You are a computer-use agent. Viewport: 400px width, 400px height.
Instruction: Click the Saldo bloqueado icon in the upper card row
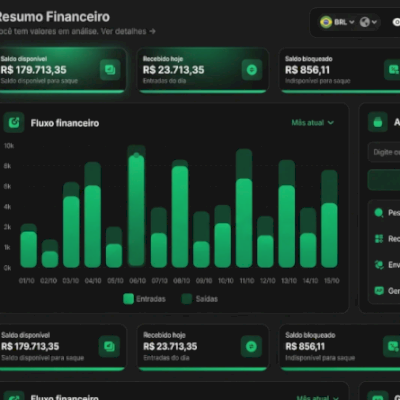click(x=392, y=70)
